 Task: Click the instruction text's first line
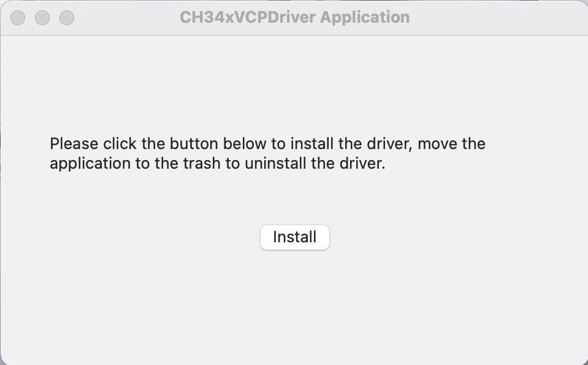tap(268, 144)
